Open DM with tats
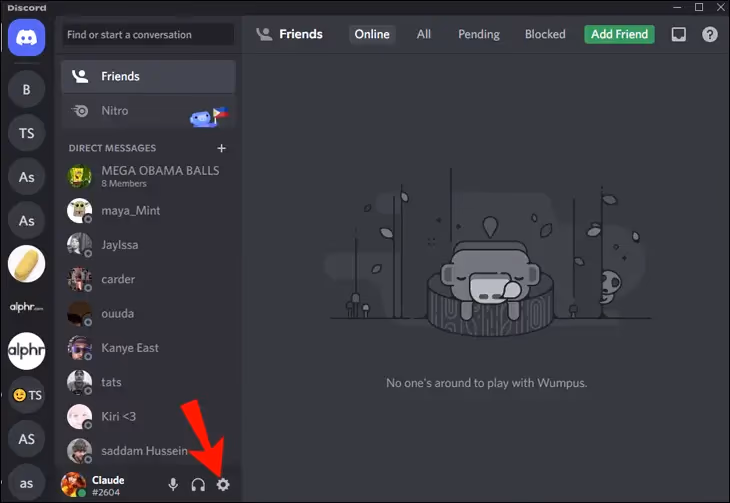 click(148, 382)
